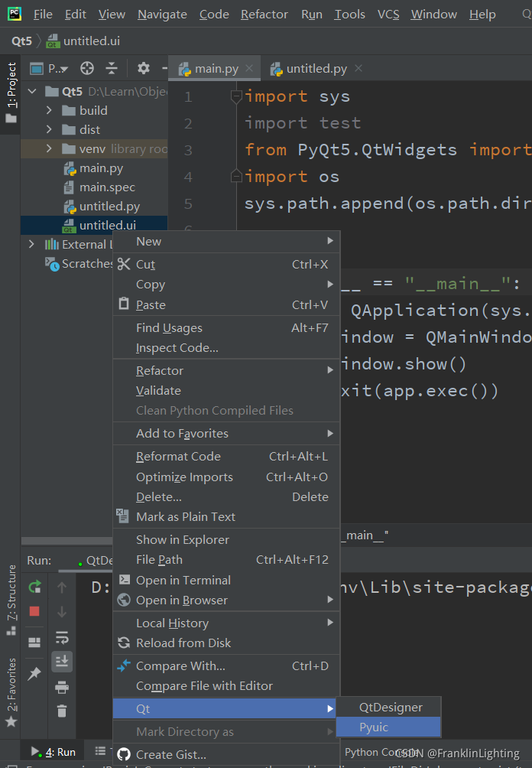The width and height of the screenshot is (532, 768).
Task: Expand the dist folder
Action: [49, 129]
